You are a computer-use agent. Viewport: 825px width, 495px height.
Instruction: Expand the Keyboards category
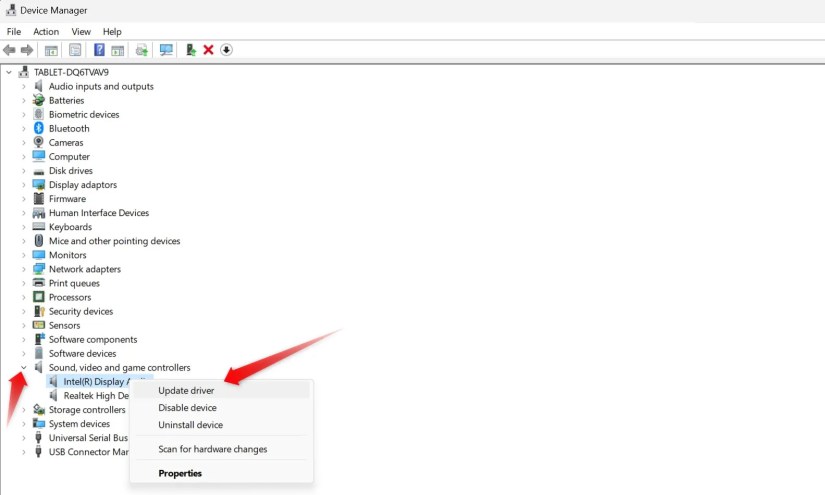24,227
